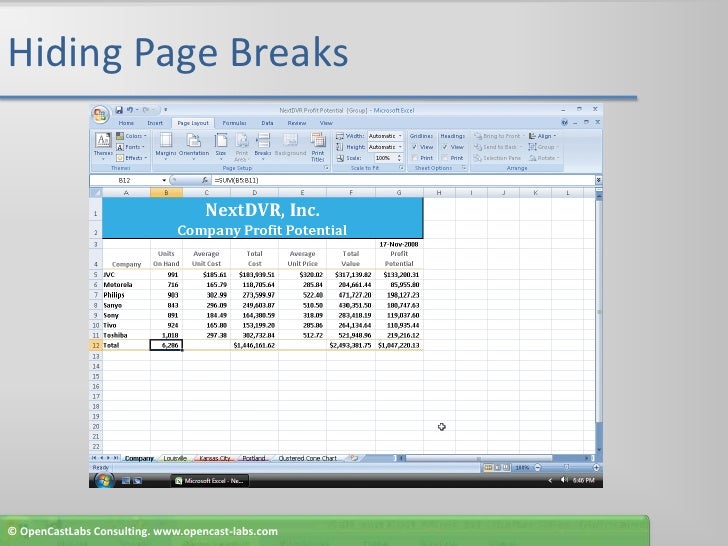Viewport: 728px width, 546px height.
Task: Click the Windows Start orb
Action: point(103,481)
